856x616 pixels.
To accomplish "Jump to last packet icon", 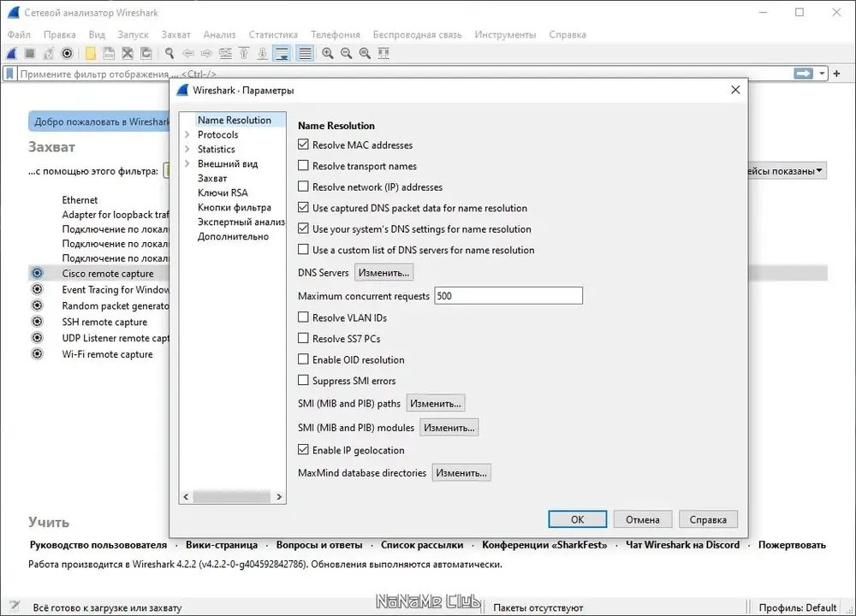I will pyautogui.click(x=263, y=53).
